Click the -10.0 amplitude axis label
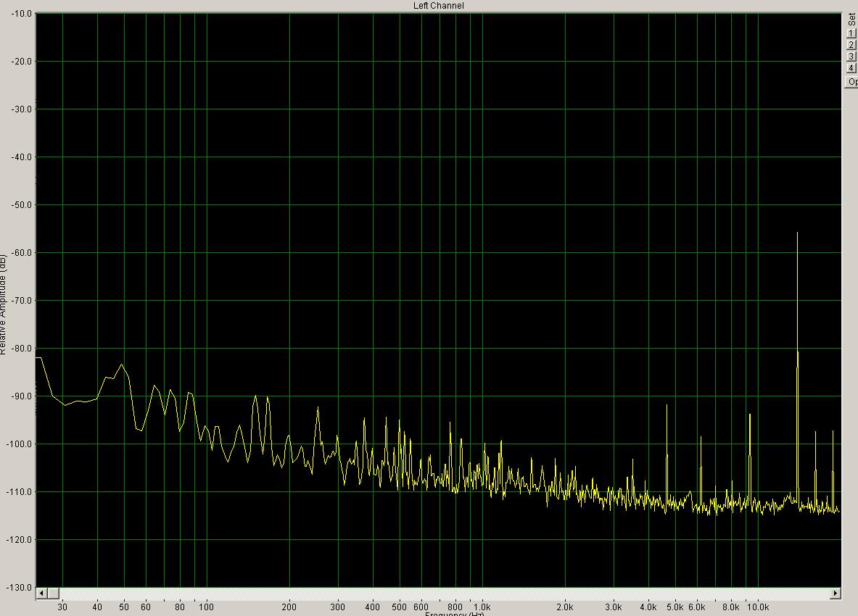The image size is (858, 616). [21, 14]
